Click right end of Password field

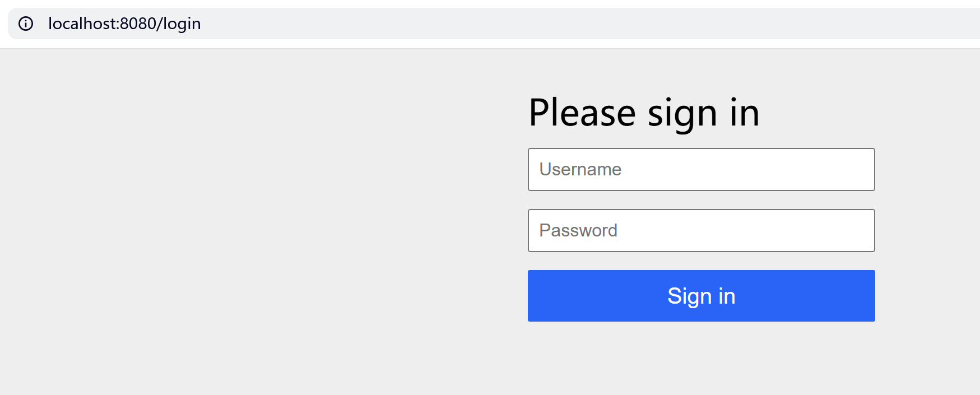click(x=857, y=230)
